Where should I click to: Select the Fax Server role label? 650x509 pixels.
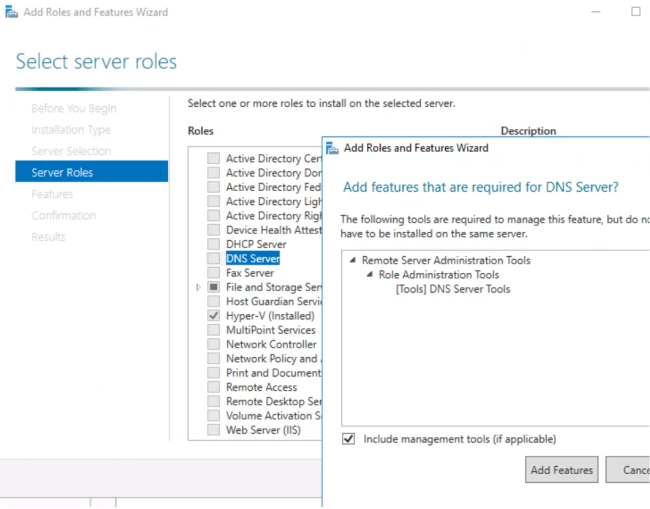(x=250, y=273)
